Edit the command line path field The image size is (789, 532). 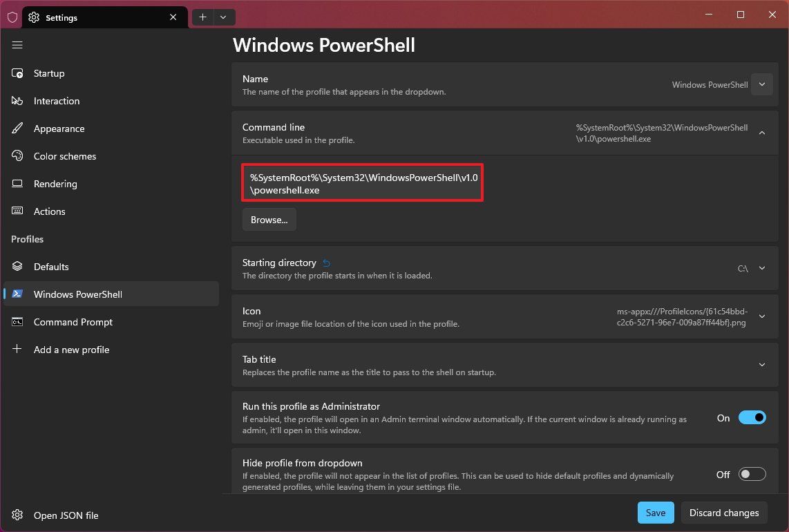pos(362,182)
